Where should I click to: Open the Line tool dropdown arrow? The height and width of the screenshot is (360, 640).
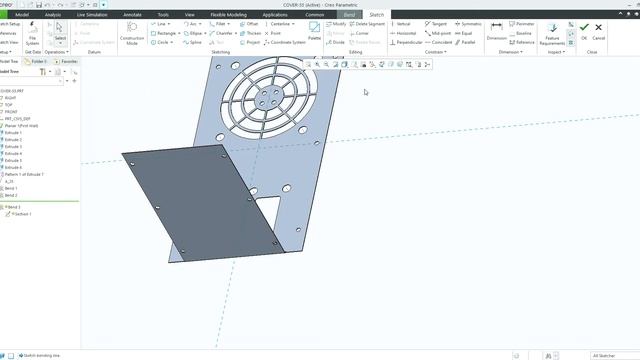[169, 24]
